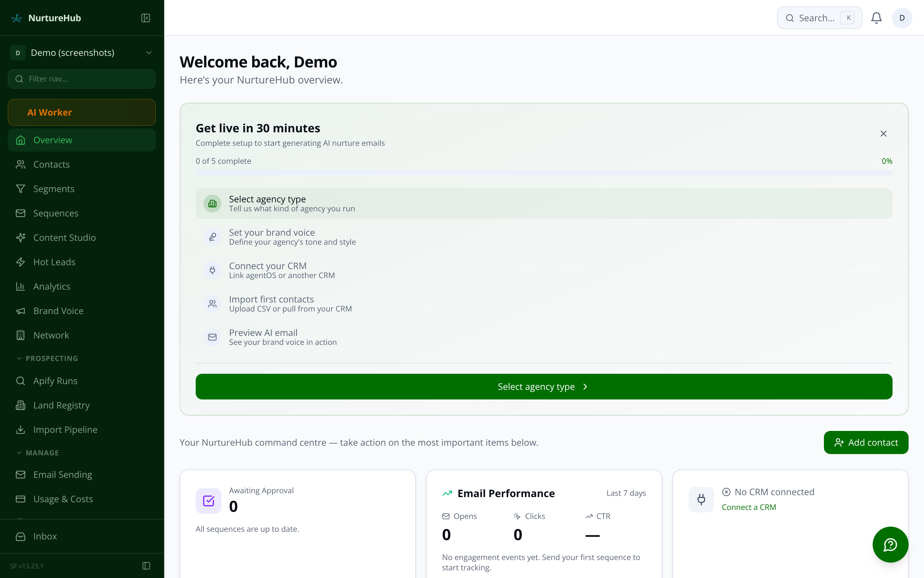Click the Email Sending envelope icon
This screenshot has width=924, height=578.
21,474
